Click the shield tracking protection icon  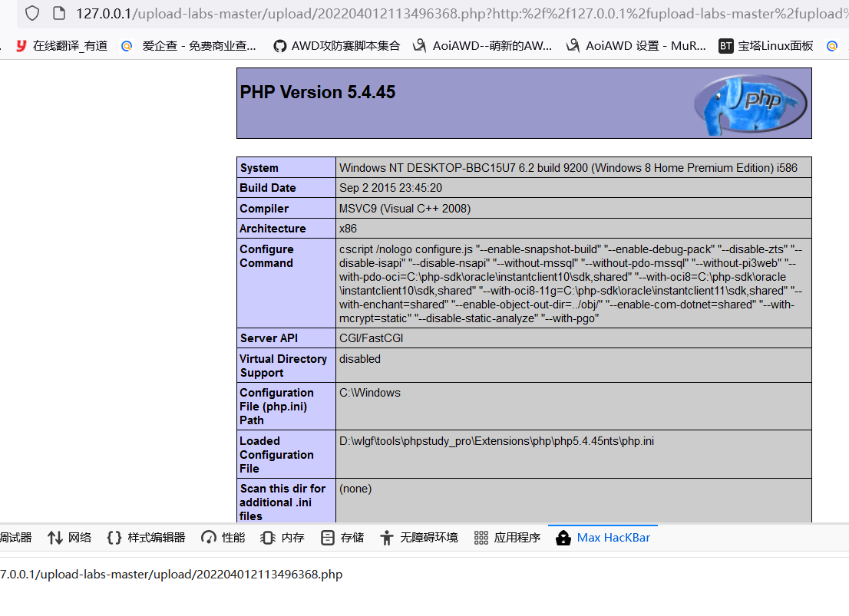point(32,13)
